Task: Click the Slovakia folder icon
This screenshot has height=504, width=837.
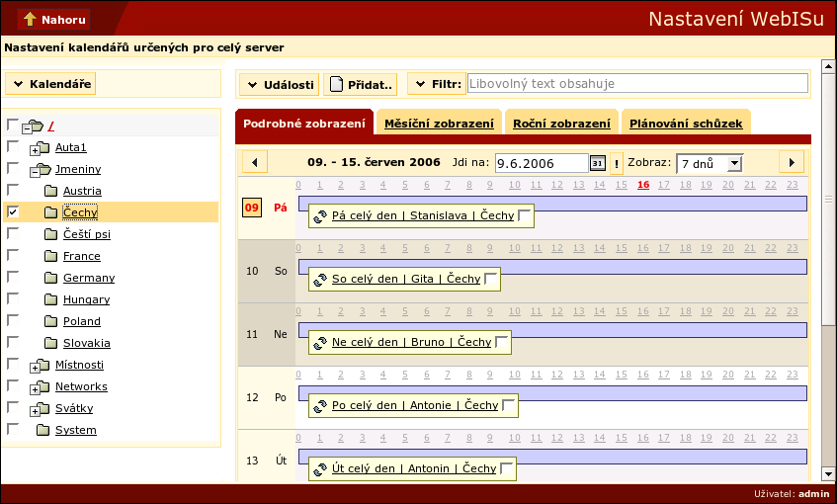Action: (x=50, y=343)
